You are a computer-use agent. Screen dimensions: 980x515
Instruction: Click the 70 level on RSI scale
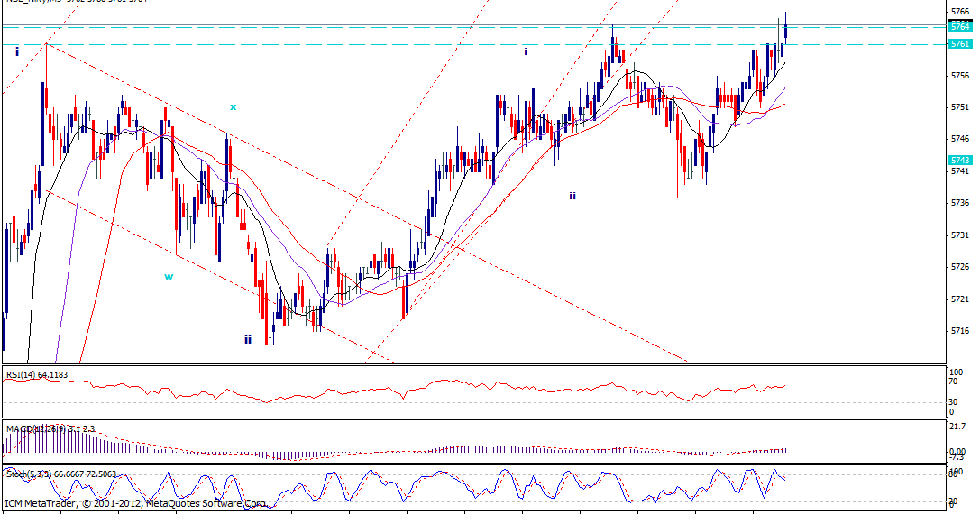point(954,382)
